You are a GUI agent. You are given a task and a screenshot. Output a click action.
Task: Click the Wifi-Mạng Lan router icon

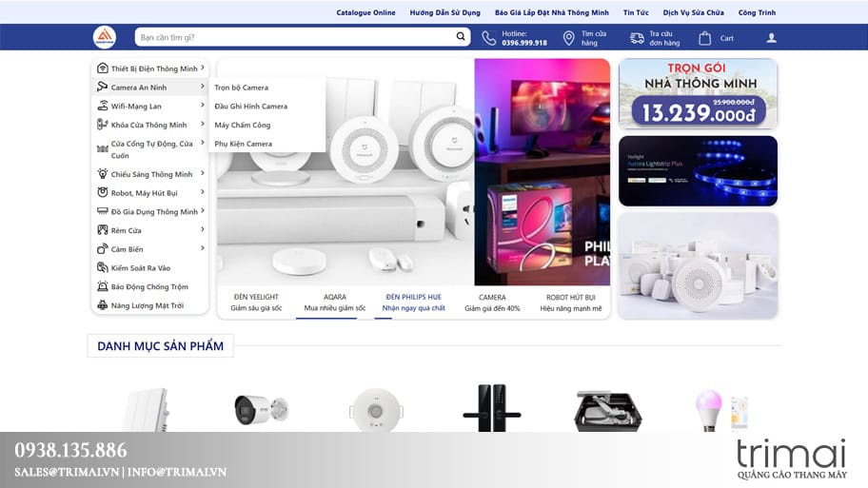[103, 106]
